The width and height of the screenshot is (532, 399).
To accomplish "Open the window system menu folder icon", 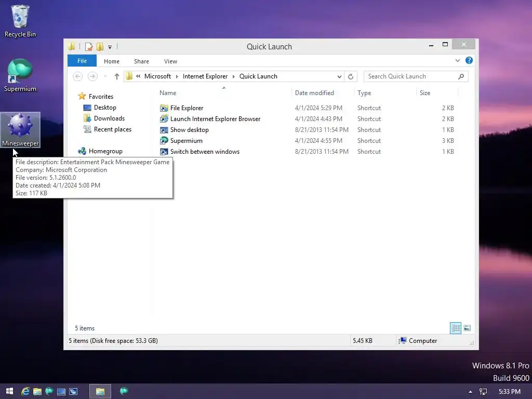I will pyautogui.click(x=71, y=46).
